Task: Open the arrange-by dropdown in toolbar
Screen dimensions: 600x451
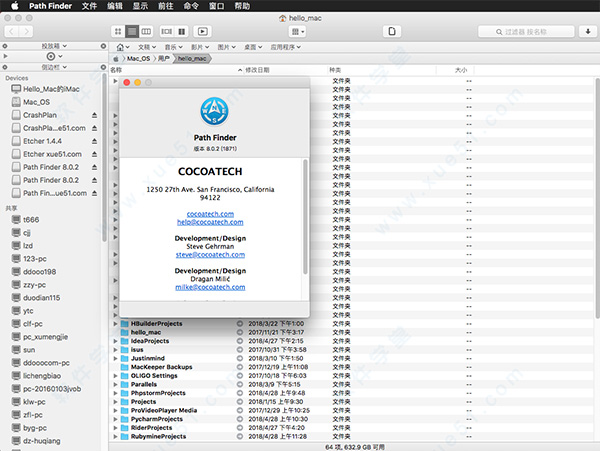Action: 298,31
